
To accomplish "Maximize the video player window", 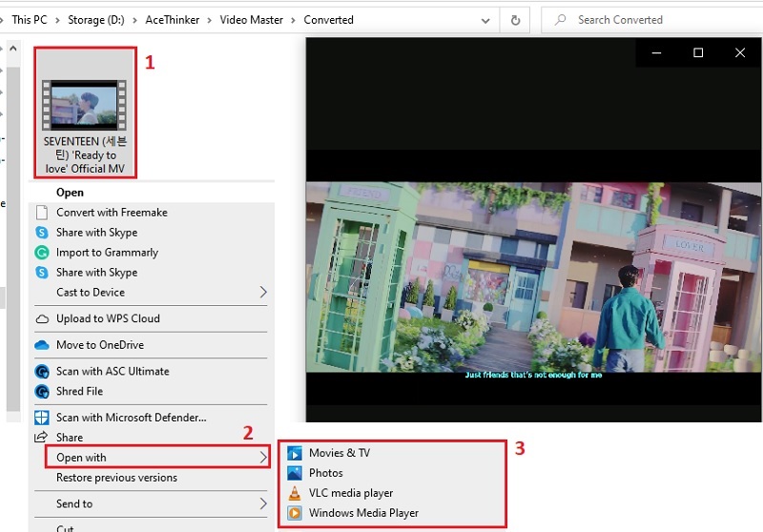I will pyautogui.click(x=698, y=52).
